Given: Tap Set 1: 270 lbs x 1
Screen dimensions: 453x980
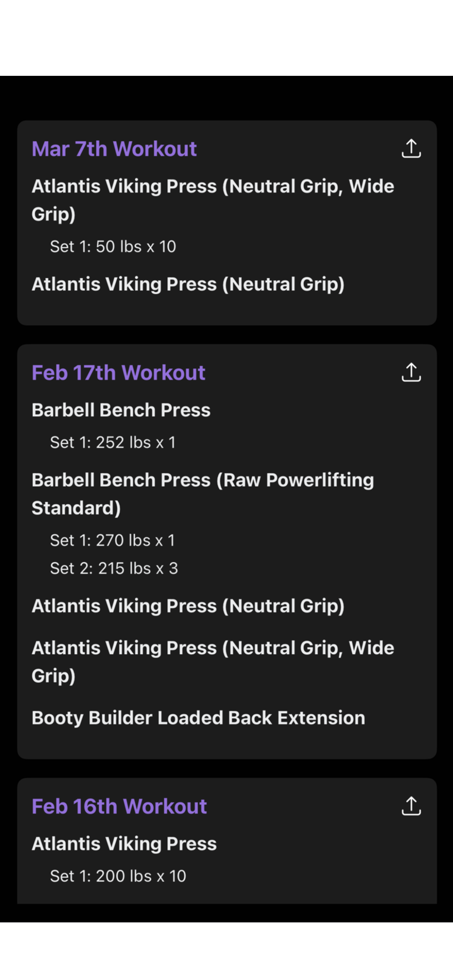Looking at the screenshot, I should 112,540.
